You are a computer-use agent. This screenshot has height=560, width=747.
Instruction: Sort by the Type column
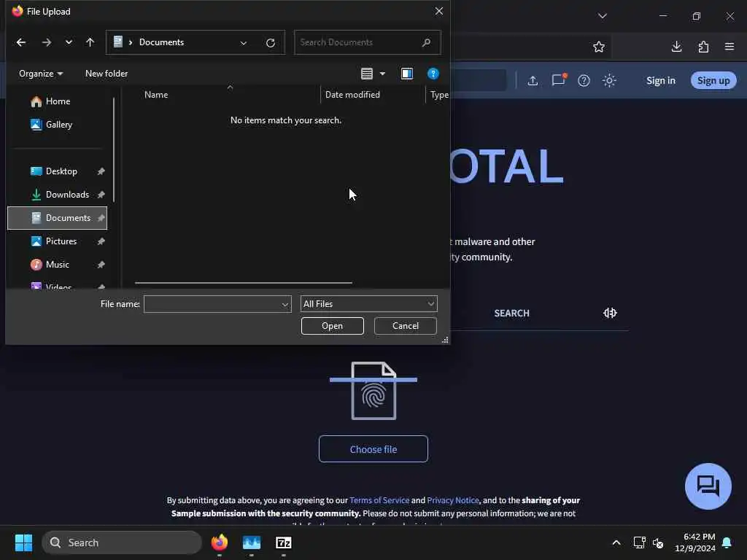tap(439, 94)
